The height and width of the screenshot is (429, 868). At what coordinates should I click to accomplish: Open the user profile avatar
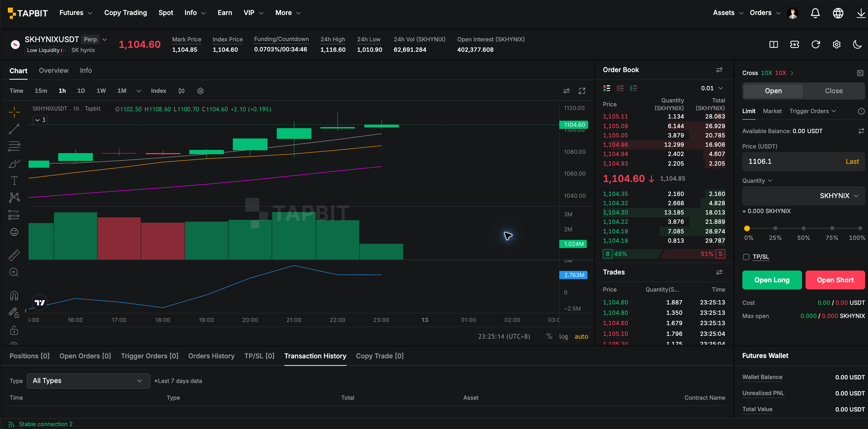click(x=793, y=13)
